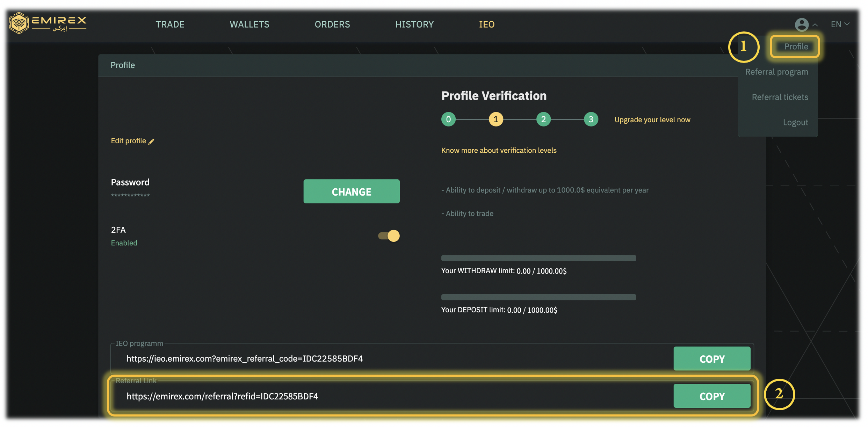868x427 pixels.
Task: Click the DEPOSIT limit progress bar
Action: click(x=538, y=297)
